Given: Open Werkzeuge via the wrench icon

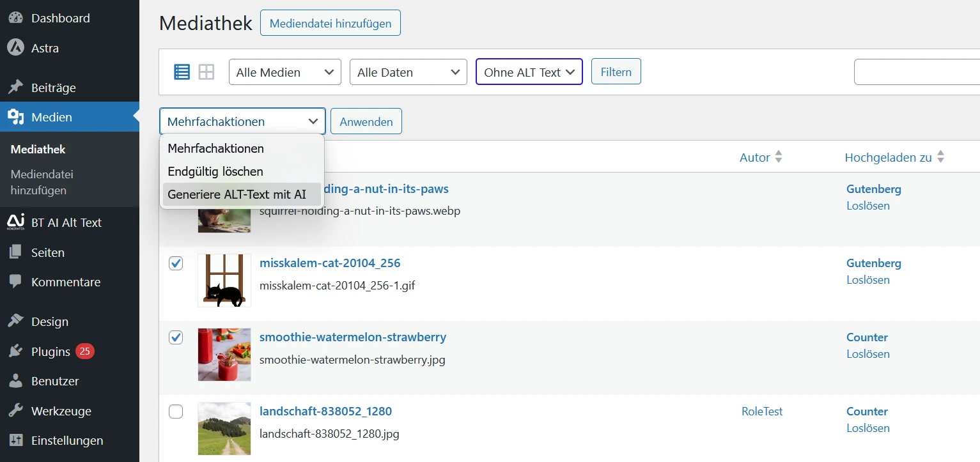Looking at the screenshot, I should tap(16, 411).
